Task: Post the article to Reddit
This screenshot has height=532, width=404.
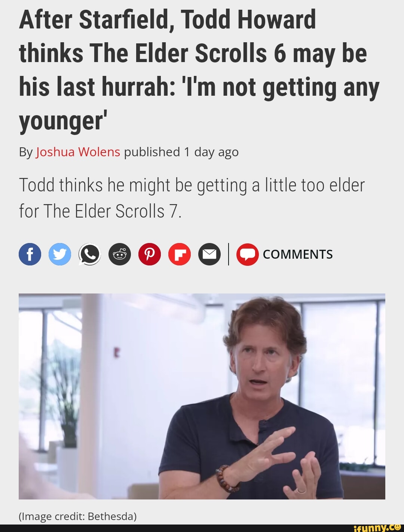Action: [x=120, y=254]
